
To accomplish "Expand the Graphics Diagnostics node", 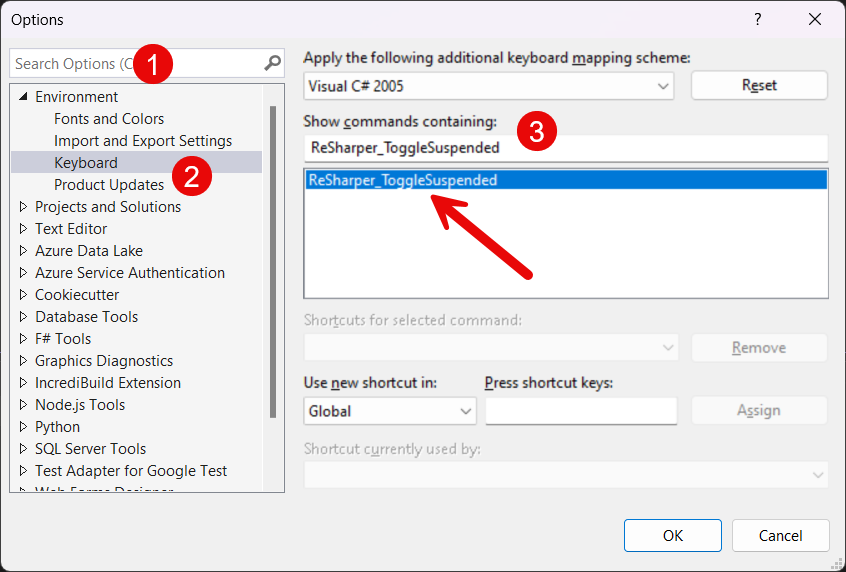I will (x=23, y=361).
